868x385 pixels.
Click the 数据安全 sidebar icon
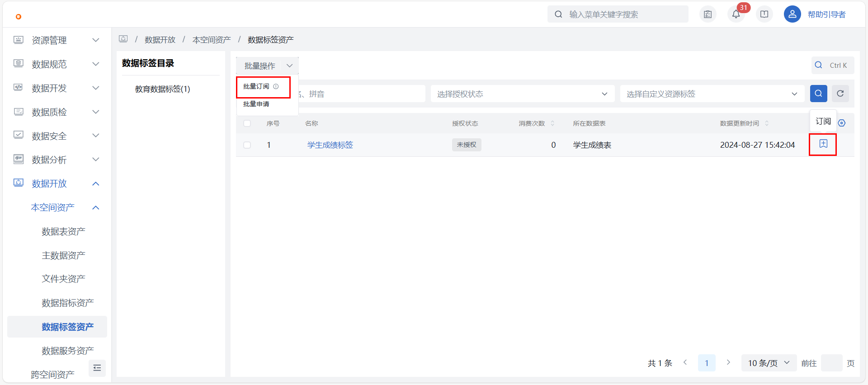pyautogui.click(x=19, y=135)
